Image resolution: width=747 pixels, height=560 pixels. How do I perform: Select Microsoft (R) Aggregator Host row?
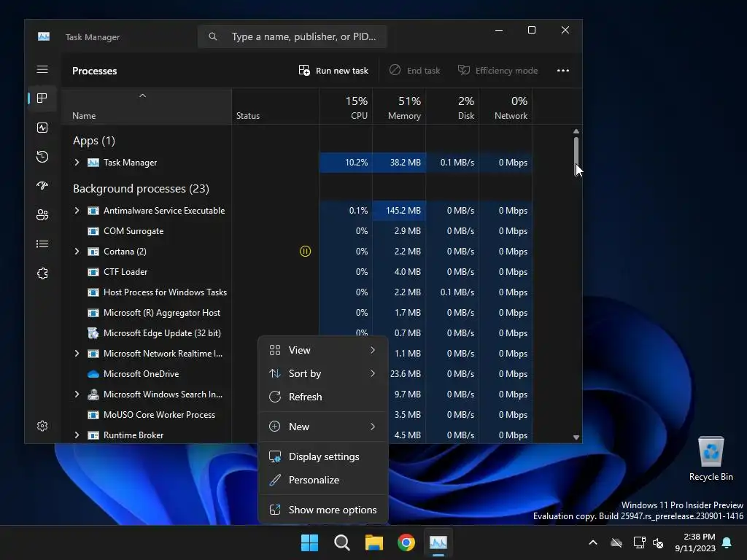pyautogui.click(x=297, y=313)
